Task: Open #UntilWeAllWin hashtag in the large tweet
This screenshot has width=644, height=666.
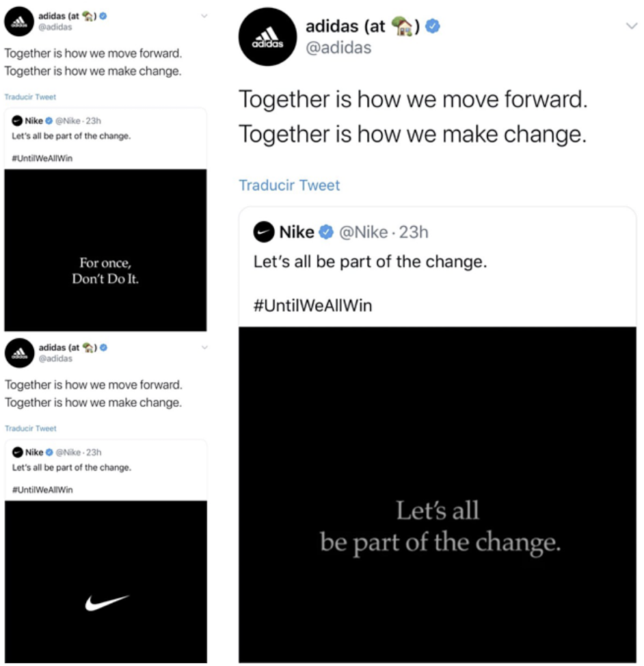Action: (313, 306)
